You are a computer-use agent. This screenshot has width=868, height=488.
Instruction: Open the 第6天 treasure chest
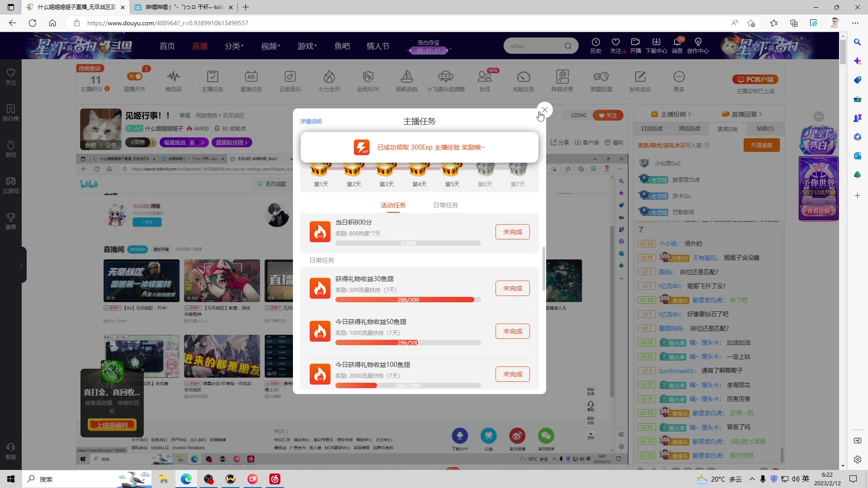click(x=485, y=170)
